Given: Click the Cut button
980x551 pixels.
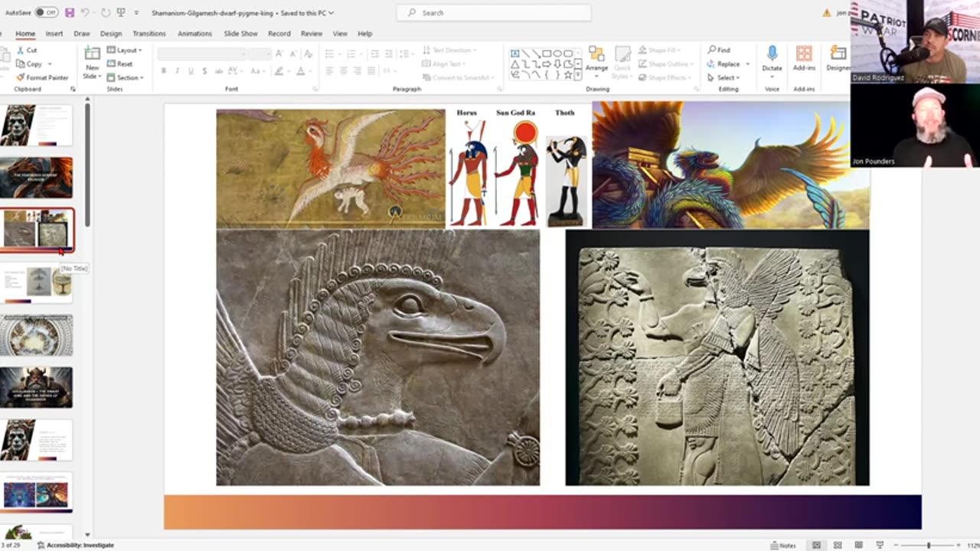Looking at the screenshot, I should [27, 50].
